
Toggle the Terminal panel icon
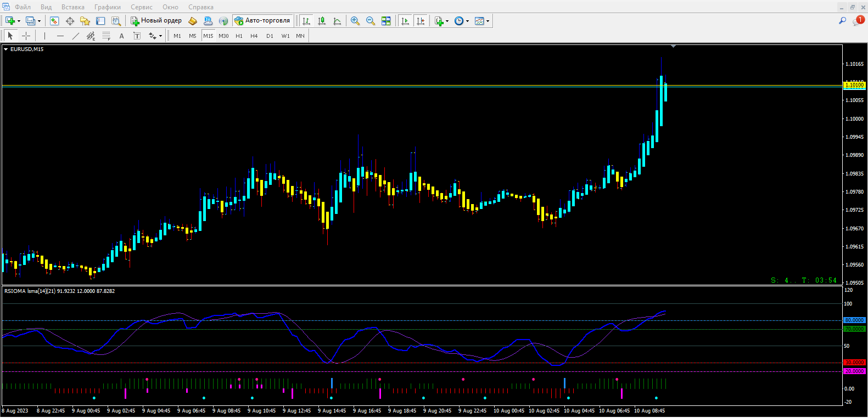[x=100, y=21]
